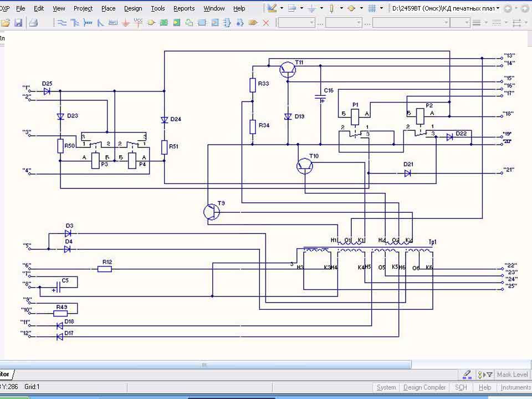The height and width of the screenshot is (399, 532).
Task: Open the DXP system menu
Action: pyautogui.click(x=4, y=8)
